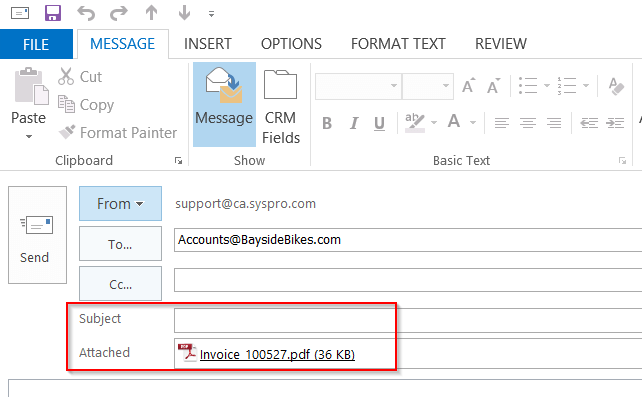
Task: Open the FORMAT TEXT tab
Action: point(398,44)
